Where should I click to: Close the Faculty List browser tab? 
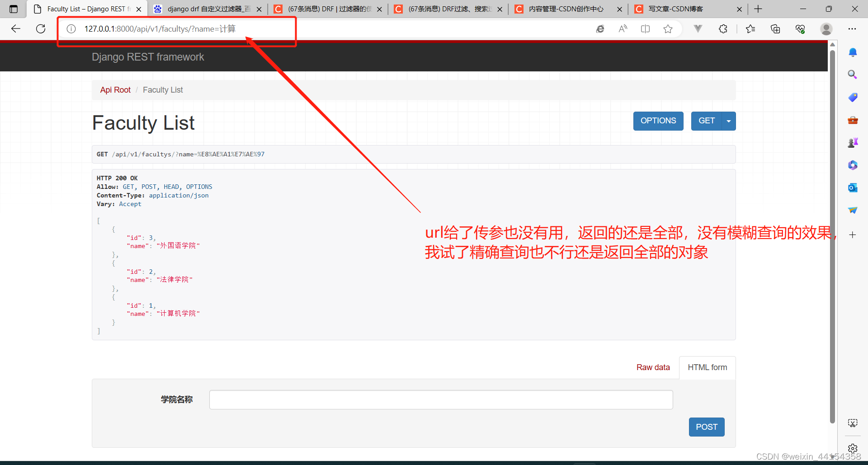coord(139,9)
